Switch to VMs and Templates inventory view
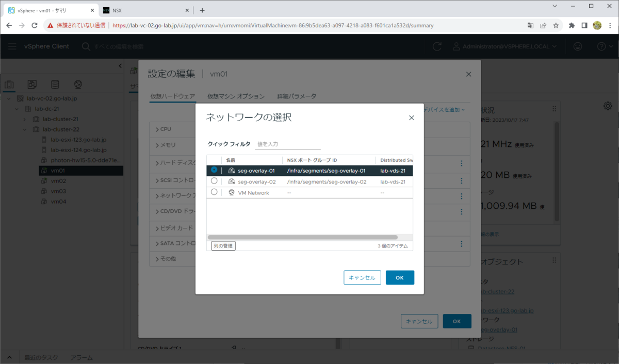 (32, 84)
